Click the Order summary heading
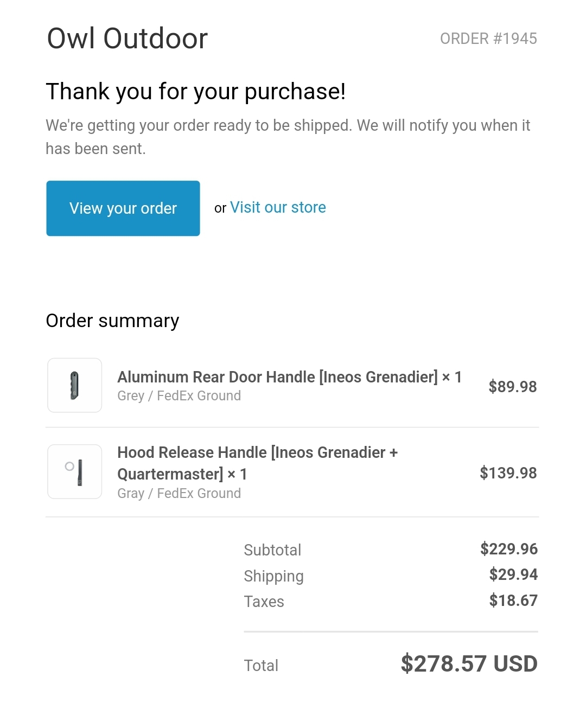 pyautogui.click(x=112, y=321)
